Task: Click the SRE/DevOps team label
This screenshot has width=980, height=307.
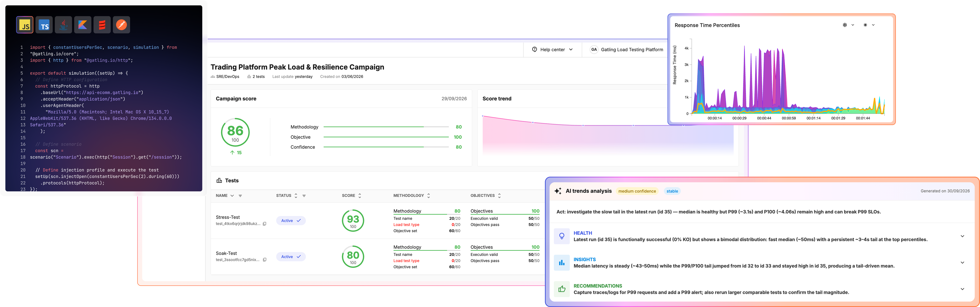Action: [227, 77]
